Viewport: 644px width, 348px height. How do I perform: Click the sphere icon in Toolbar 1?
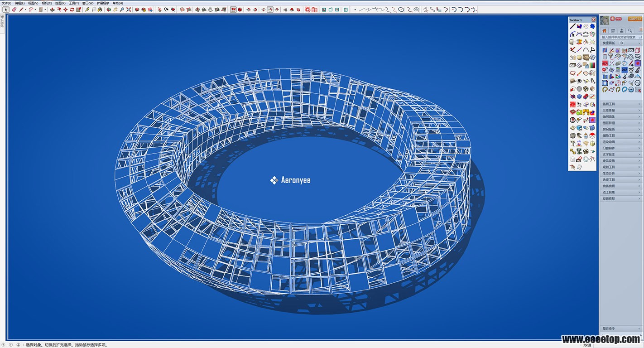point(579,57)
